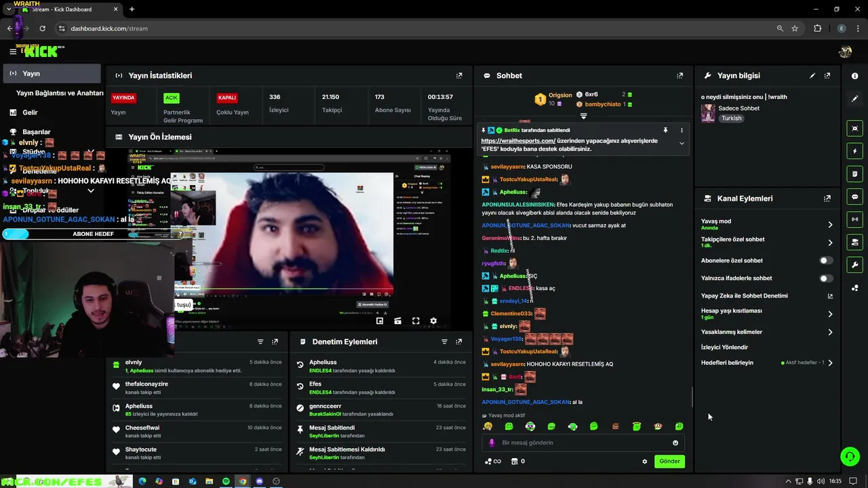868x488 pixels.
Task: Select Yayın in the left sidebar
Action: (x=52, y=73)
